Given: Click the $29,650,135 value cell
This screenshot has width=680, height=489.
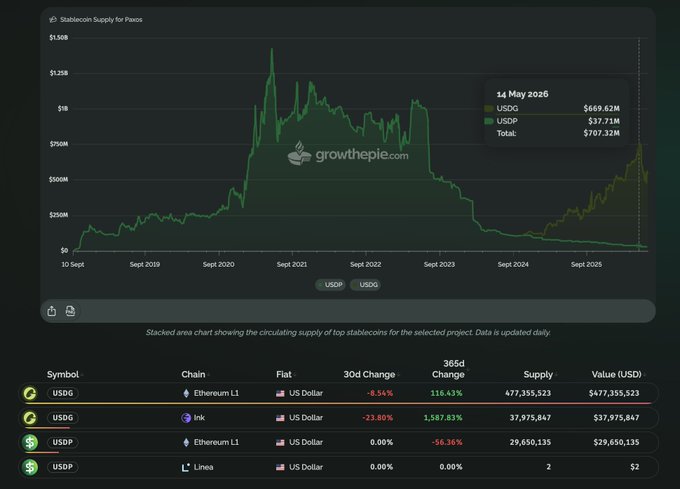Looking at the screenshot, I should 616,443.
